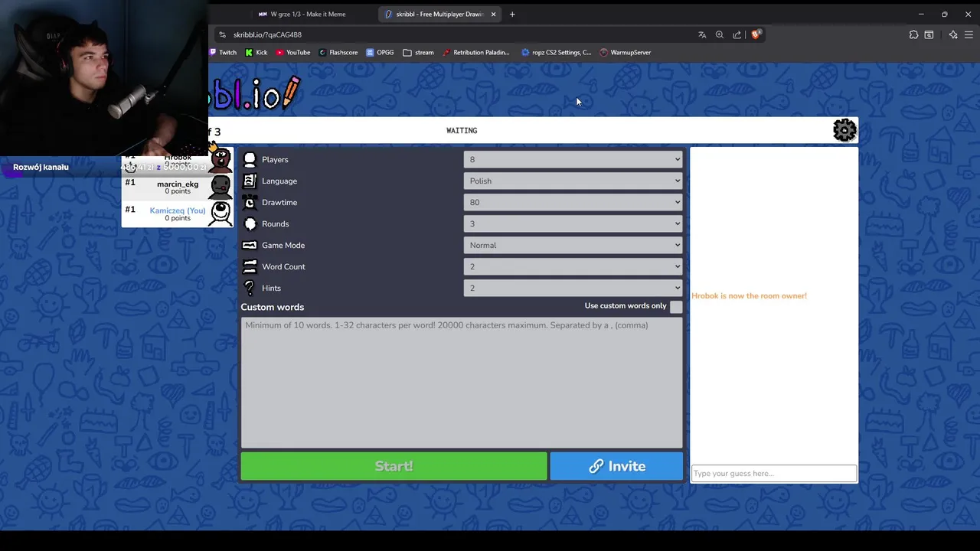Click the Language setting icon

point(250,181)
